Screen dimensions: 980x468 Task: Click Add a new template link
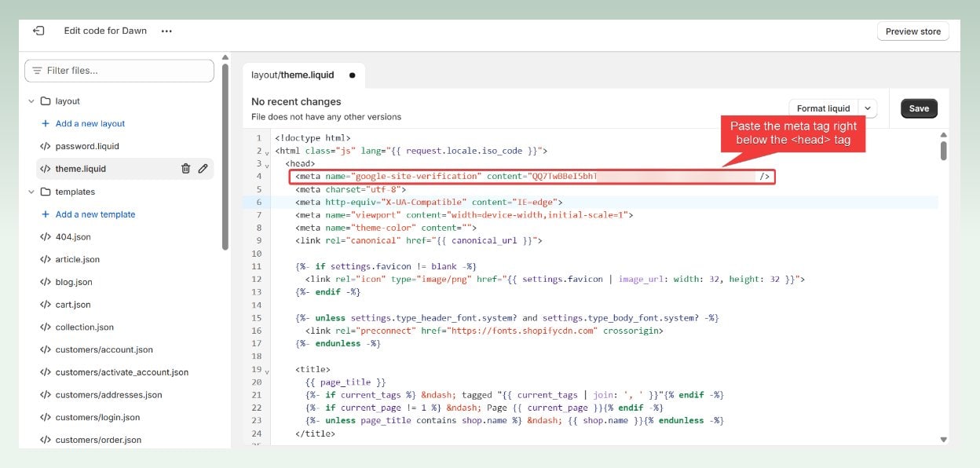pos(95,214)
